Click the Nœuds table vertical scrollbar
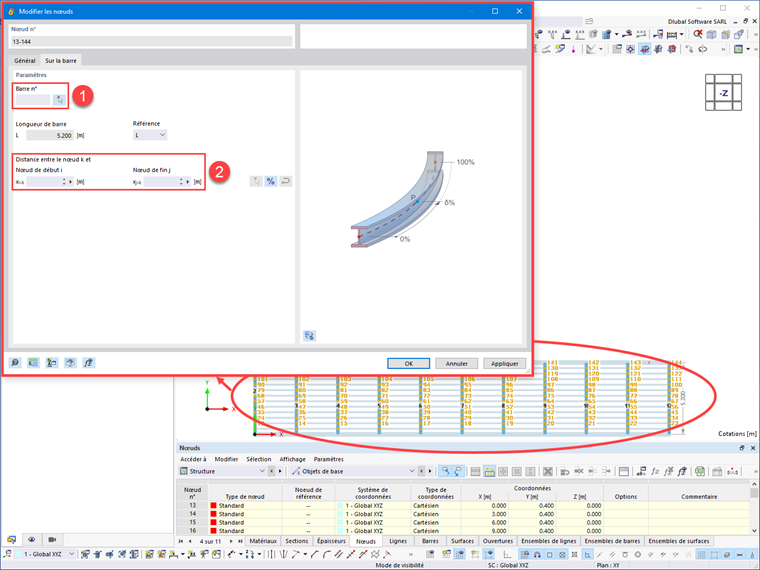The width and height of the screenshot is (760, 570). coord(754,508)
